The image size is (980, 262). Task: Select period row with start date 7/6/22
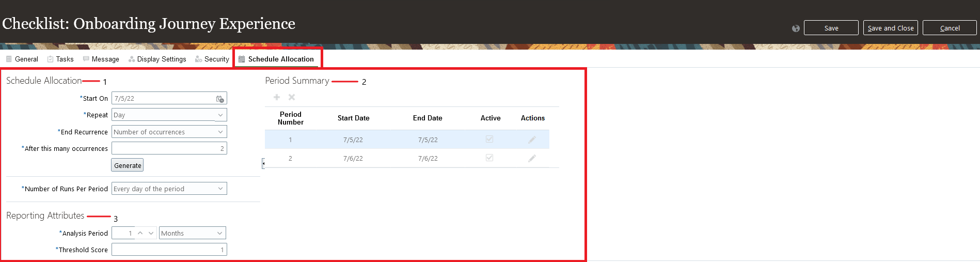click(407, 158)
